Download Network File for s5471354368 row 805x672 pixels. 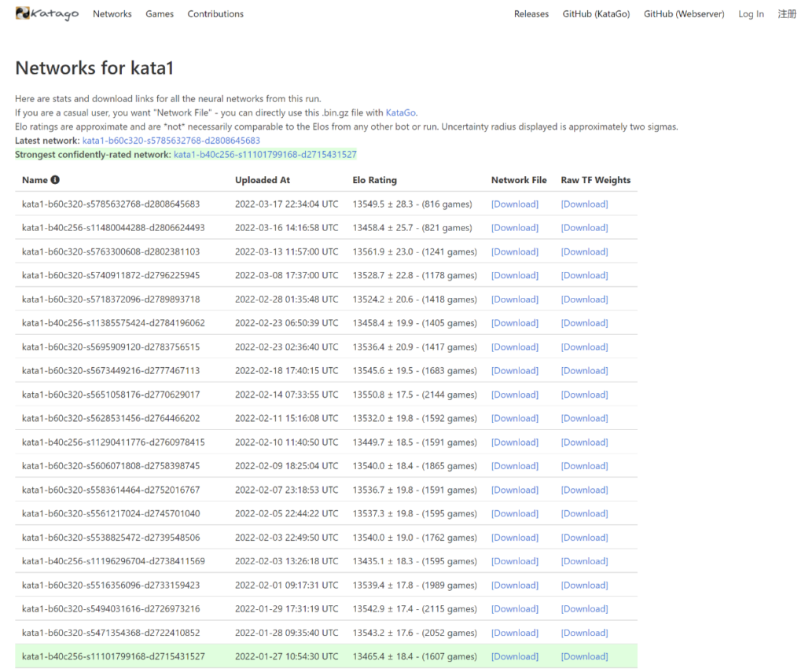pyautogui.click(x=515, y=633)
